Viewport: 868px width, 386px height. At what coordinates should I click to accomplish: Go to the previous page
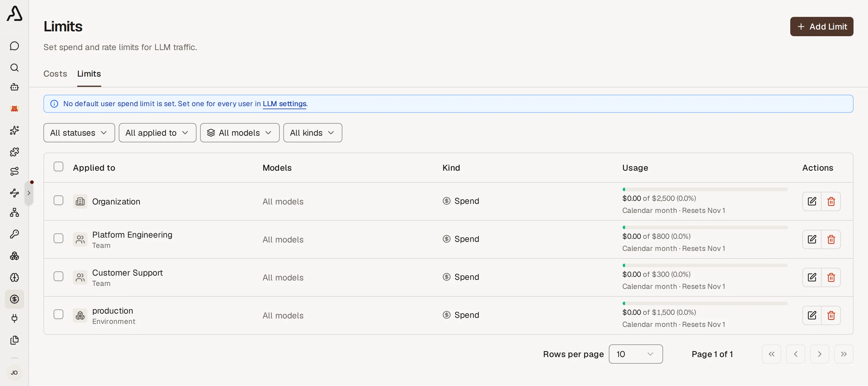click(x=796, y=354)
